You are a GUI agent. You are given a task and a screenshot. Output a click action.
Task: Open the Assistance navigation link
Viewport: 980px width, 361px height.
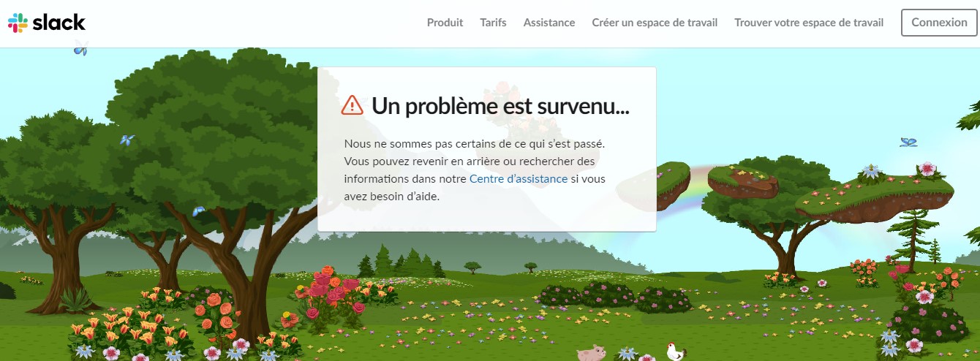point(549,23)
